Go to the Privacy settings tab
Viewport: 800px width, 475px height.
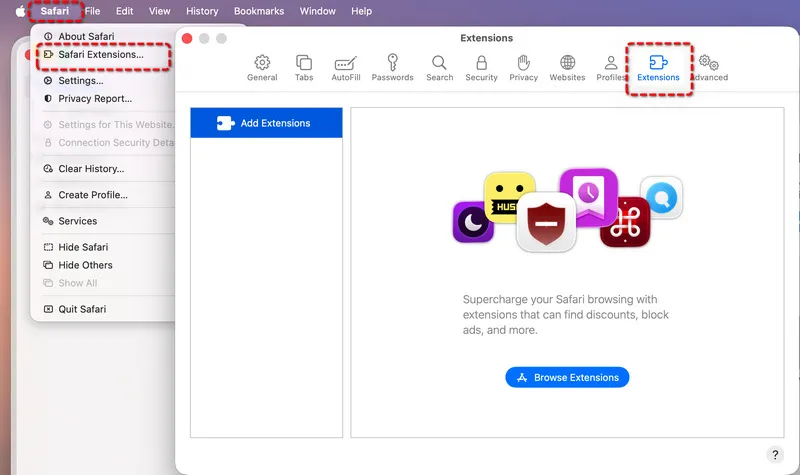[523, 68]
